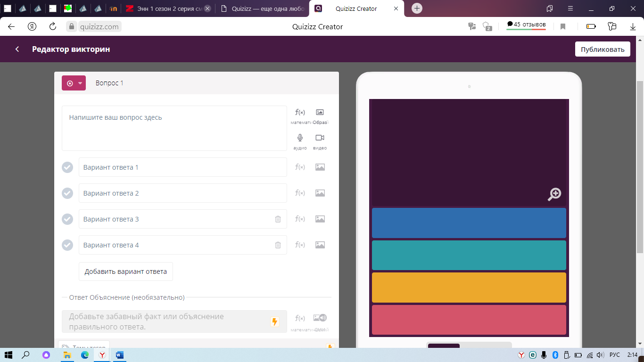Mark answer option 1 as correct
Image resolution: width=644 pixels, height=362 pixels.
coord(67,167)
